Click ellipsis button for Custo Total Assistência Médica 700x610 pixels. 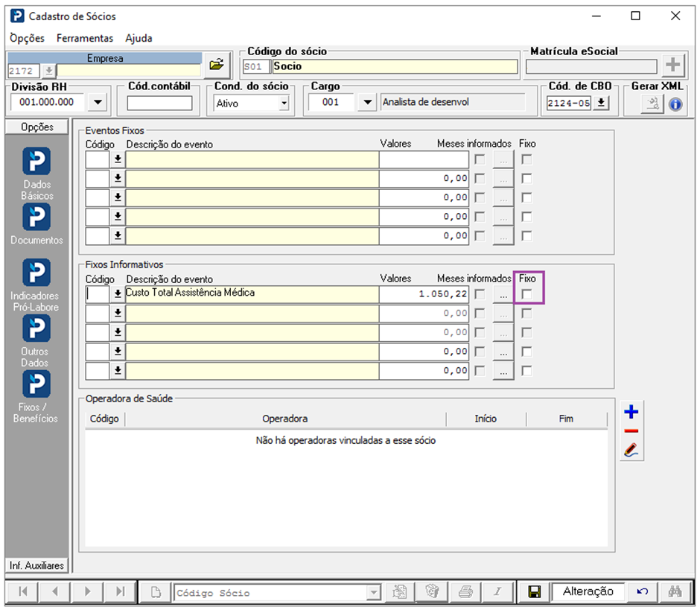pos(503,295)
